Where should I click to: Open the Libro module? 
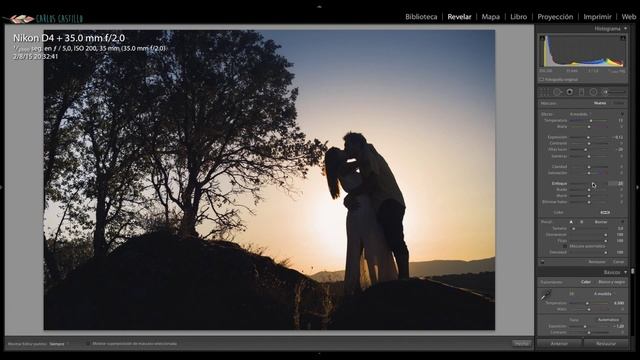(x=518, y=17)
